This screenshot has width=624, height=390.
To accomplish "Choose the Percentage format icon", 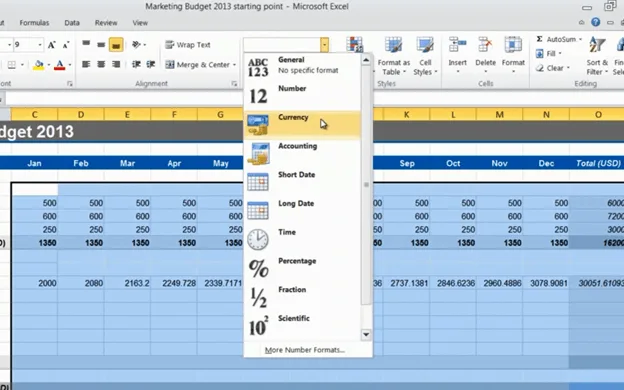I will (x=259, y=268).
